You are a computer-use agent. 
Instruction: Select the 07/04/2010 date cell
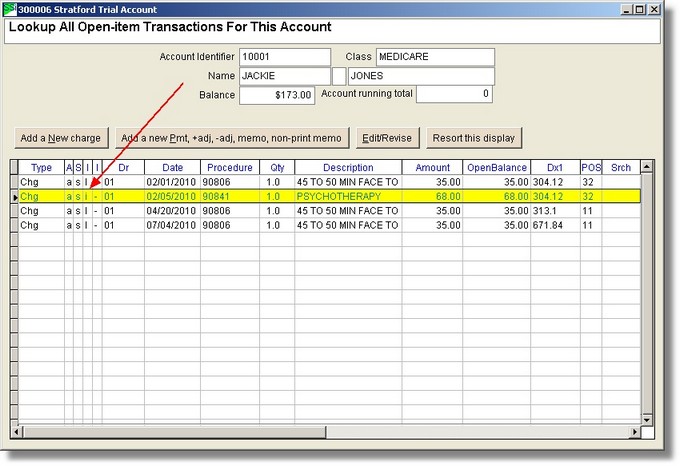pos(172,225)
